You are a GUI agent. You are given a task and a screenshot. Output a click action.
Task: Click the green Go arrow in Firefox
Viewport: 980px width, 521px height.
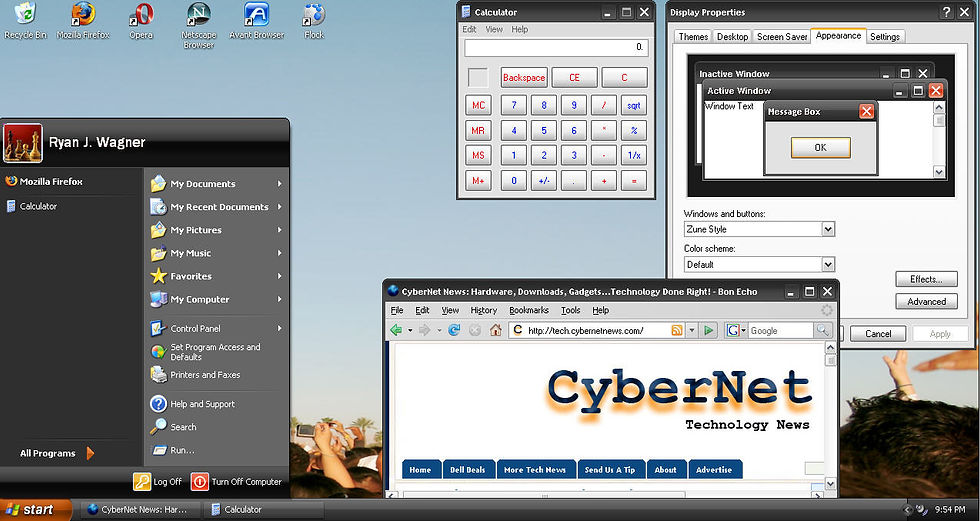coord(708,330)
